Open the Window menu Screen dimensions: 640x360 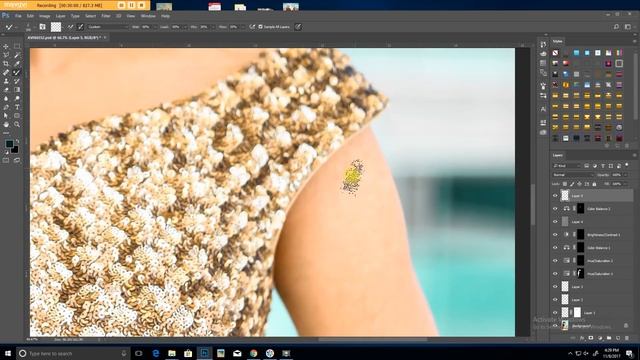148,16
